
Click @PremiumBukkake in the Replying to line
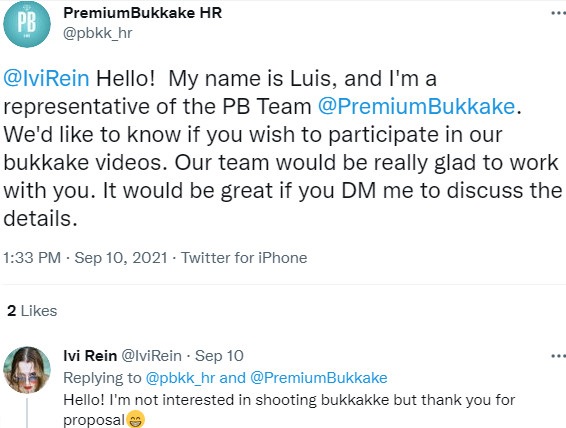click(319, 378)
